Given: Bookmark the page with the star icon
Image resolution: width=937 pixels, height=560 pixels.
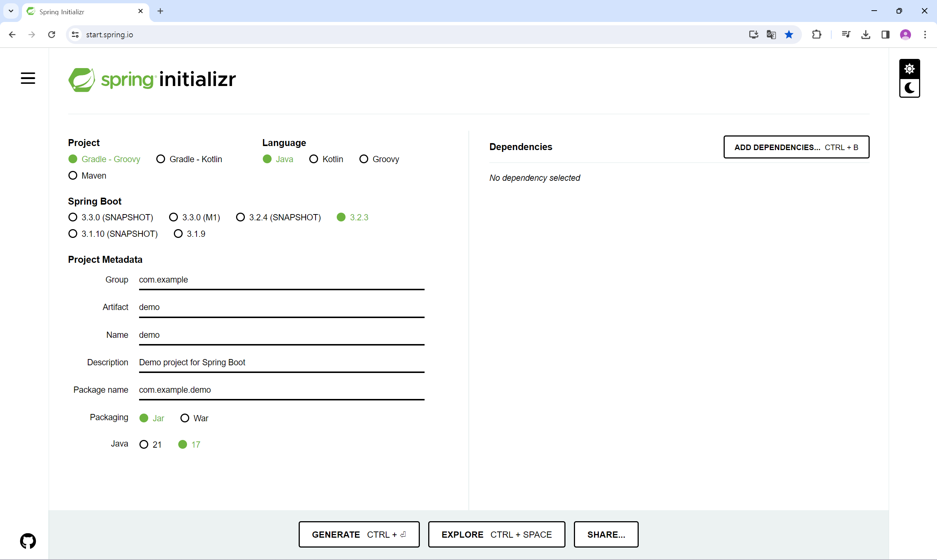Looking at the screenshot, I should coord(789,35).
